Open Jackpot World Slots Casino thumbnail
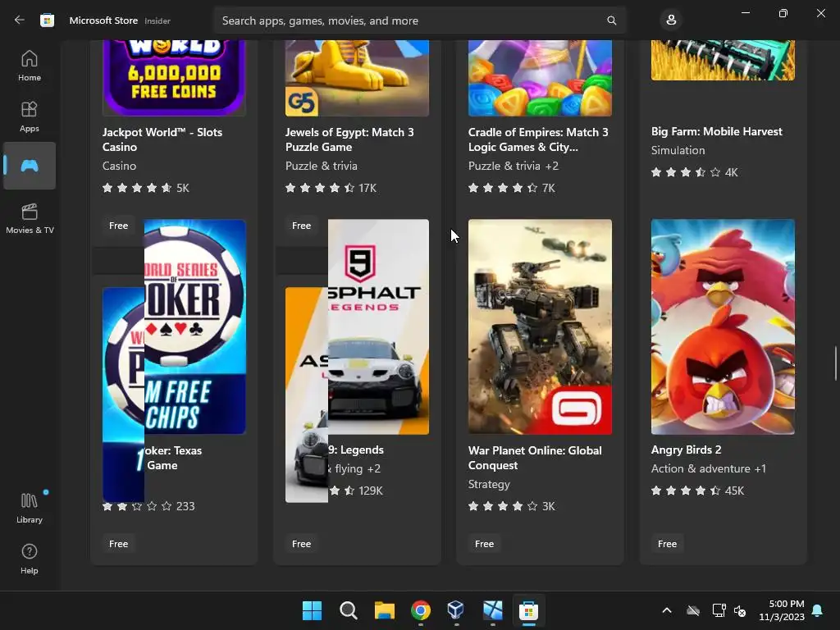The image size is (840, 630). click(x=174, y=78)
